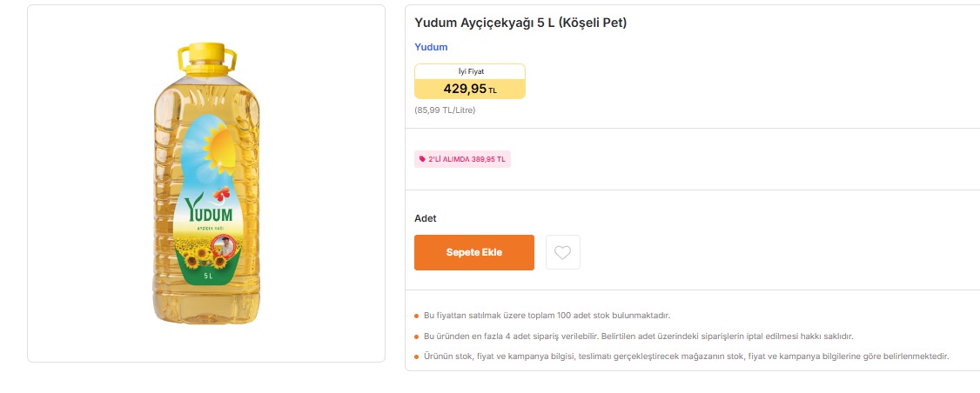Click the İyi Fiyat label
Image resolution: width=980 pixels, height=393 pixels.
point(470,71)
